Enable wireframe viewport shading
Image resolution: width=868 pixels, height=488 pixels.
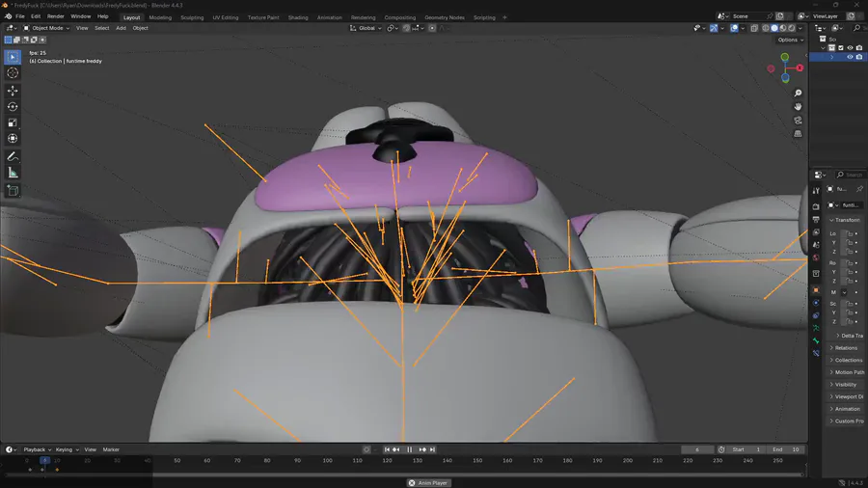click(766, 28)
